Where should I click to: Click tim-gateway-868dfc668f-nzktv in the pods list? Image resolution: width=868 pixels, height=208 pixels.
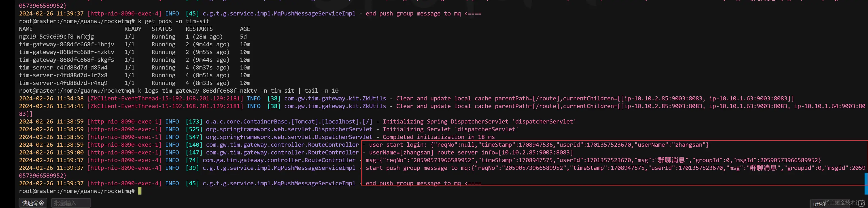tap(67, 52)
